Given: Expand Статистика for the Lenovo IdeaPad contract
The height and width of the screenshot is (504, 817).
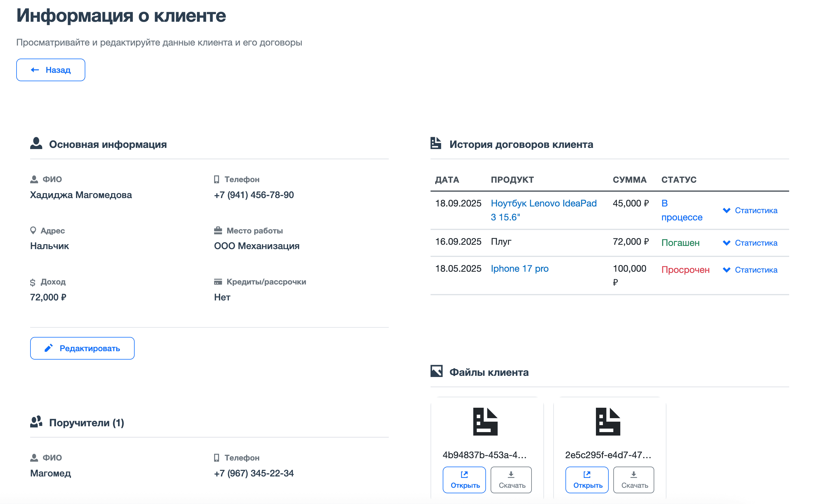Looking at the screenshot, I should (750, 210).
